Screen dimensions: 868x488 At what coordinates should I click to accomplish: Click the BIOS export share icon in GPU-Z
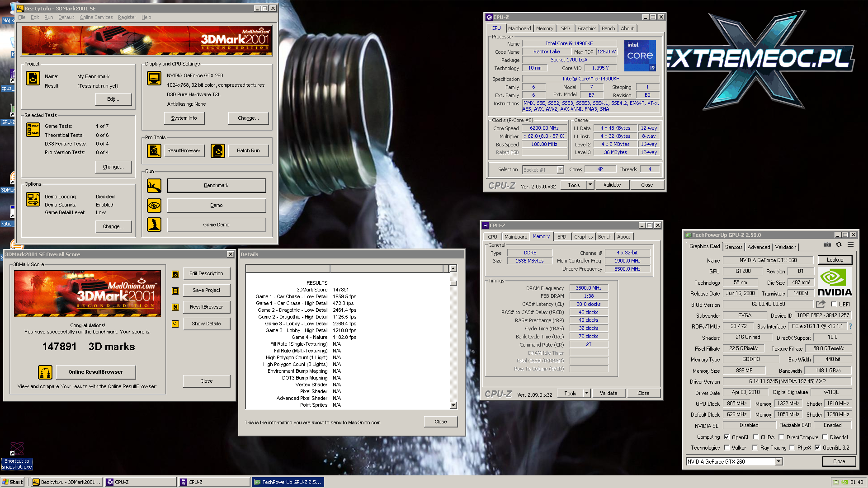tap(821, 304)
